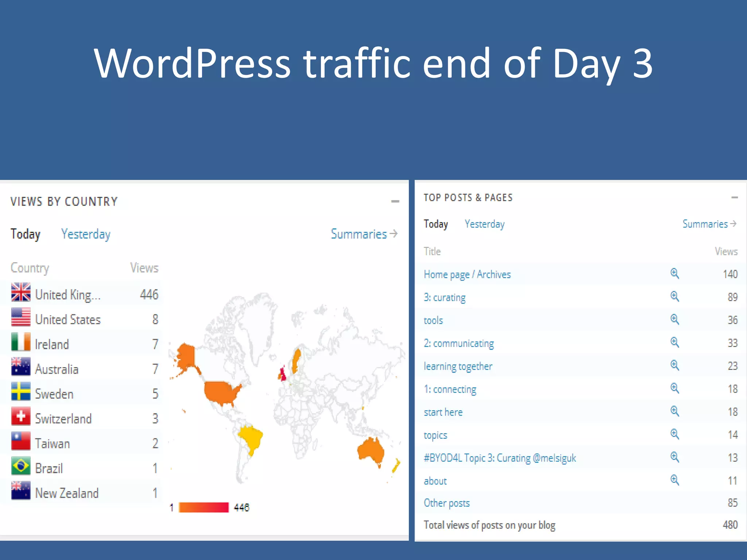
Task: Open the Other posts link
Action: 447,503
